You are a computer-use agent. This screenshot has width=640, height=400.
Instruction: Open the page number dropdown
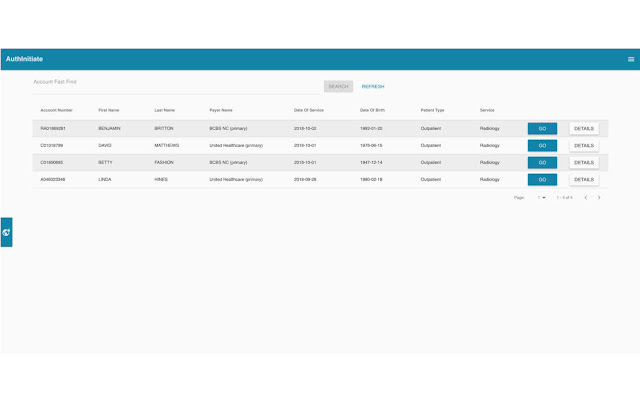[542, 198]
